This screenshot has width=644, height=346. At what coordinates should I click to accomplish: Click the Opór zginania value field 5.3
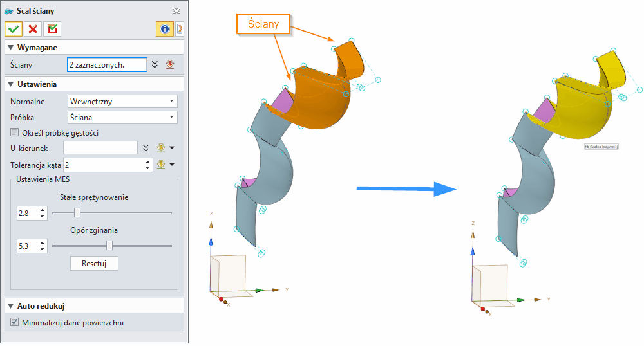[28, 246]
